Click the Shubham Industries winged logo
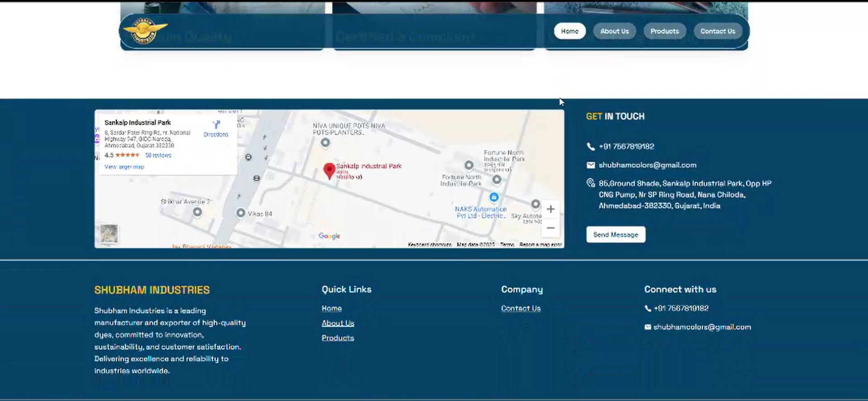 click(x=145, y=31)
